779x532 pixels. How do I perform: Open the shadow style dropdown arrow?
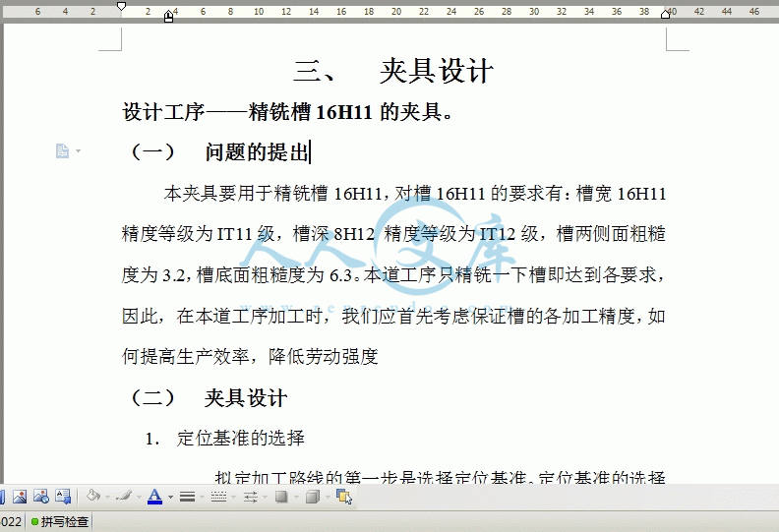click(297, 497)
